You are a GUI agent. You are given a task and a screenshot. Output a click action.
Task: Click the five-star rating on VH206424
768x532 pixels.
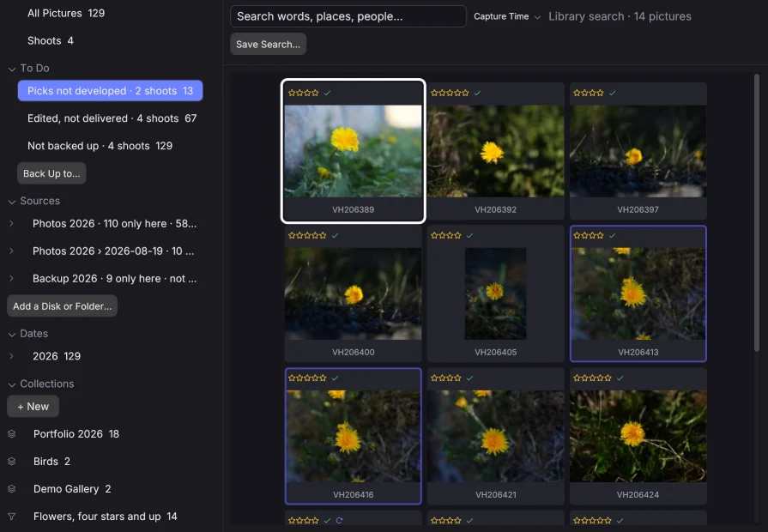(x=592, y=378)
